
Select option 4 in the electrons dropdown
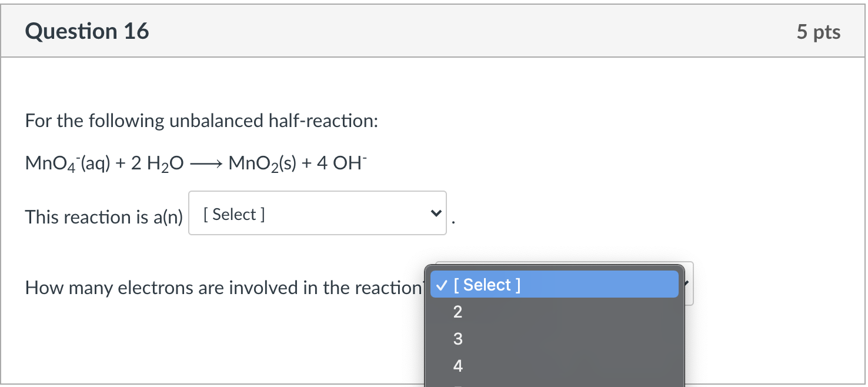coord(457,365)
